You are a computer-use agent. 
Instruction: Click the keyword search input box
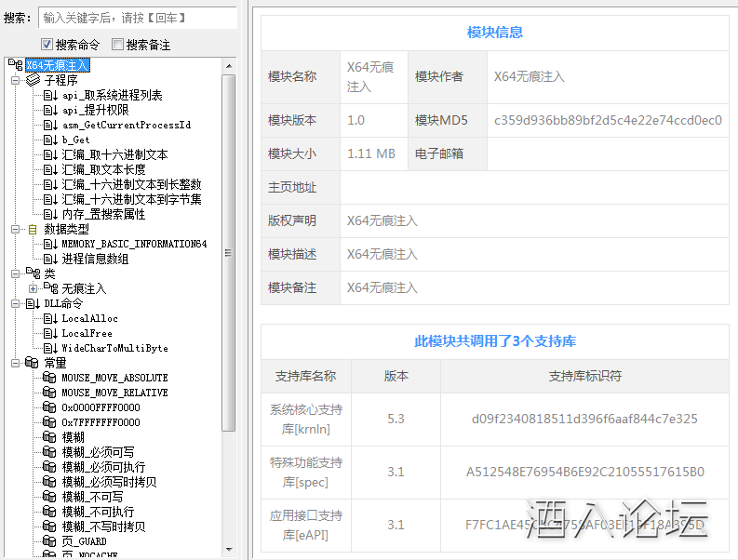click(x=138, y=18)
